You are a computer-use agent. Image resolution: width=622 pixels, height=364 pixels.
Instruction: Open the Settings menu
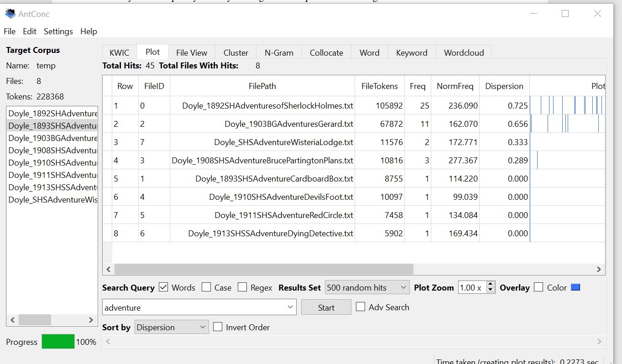pyautogui.click(x=58, y=31)
